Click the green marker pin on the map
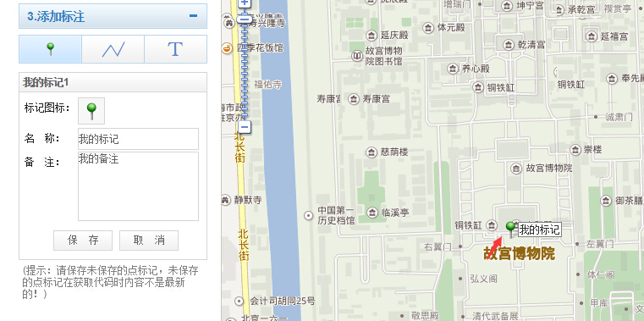Image resolution: width=644 pixels, height=321 pixels. click(x=511, y=230)
